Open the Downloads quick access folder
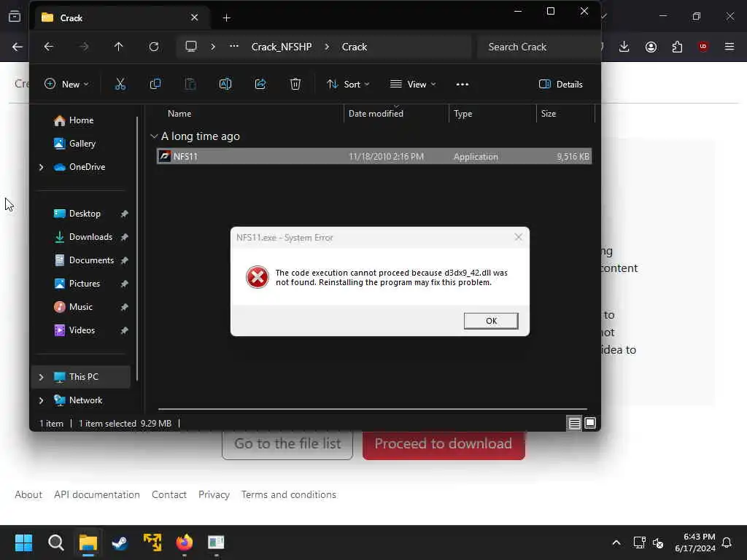747x560 pixels. coord(90,237)
